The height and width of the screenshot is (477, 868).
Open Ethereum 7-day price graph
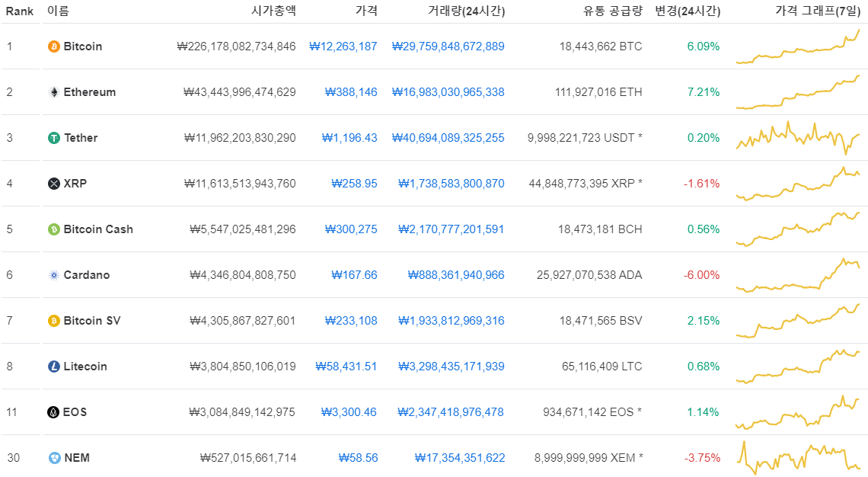[798, 92]
